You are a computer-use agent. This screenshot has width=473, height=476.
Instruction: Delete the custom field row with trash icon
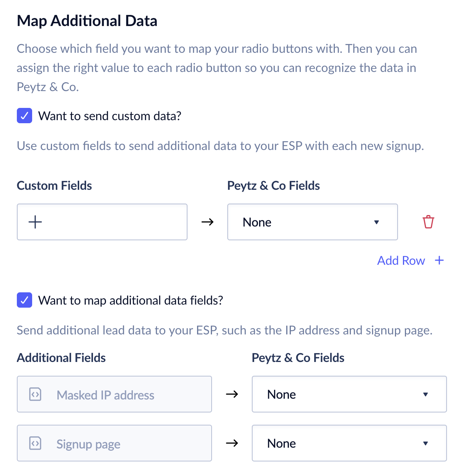(x=428, y=222)
